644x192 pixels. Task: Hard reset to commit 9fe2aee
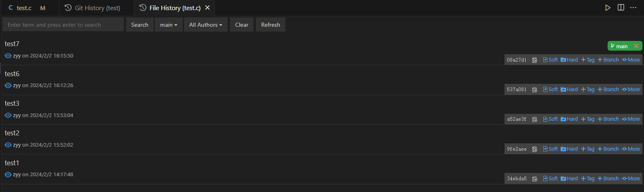(569, 149)
